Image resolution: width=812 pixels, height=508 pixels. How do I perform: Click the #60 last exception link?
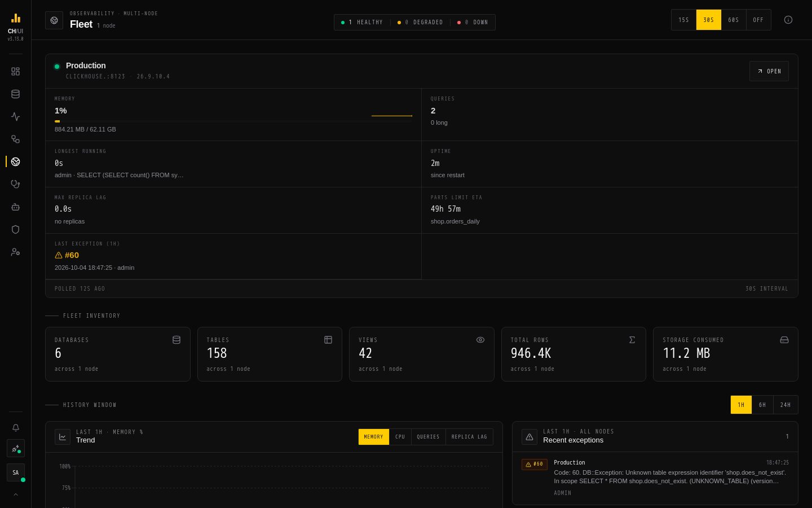67,255
